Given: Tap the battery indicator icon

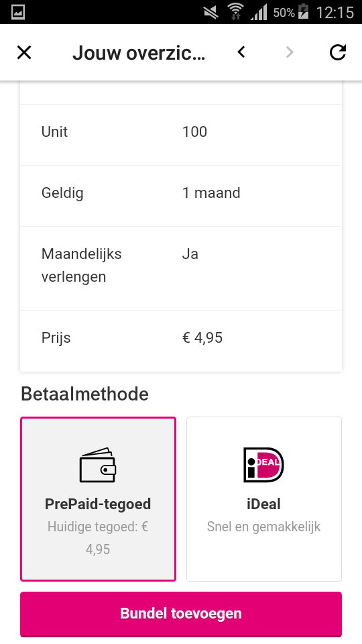Looking at the screenshot, I should click(x=303, y=12).
